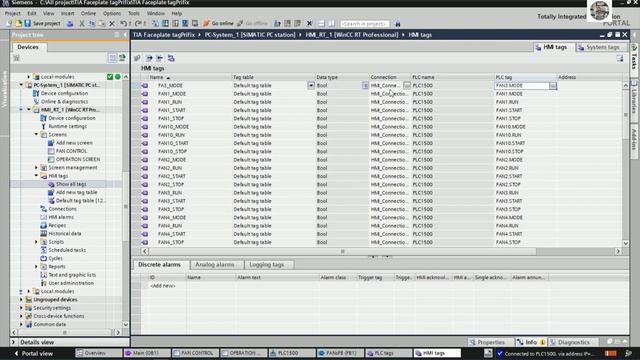Open Runtime settings in the tree
Viewport: 640px width, 360px height.
[68, 126]
